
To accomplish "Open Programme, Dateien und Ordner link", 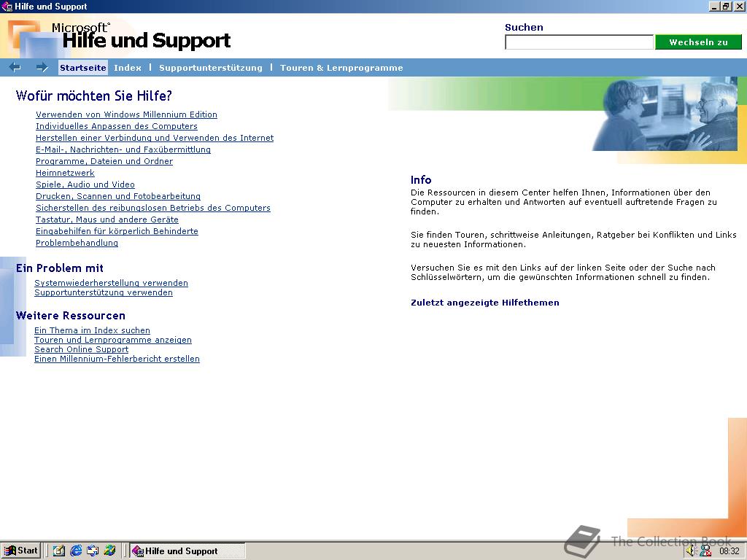I will pyautogui.click(x=104, y=161).
